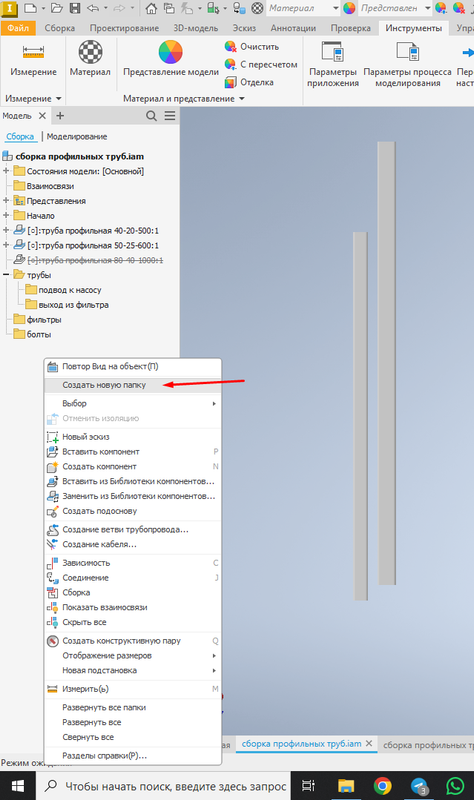The image size is (474, 800).
Task: Expand the Представления node
Action: point(6,201)
